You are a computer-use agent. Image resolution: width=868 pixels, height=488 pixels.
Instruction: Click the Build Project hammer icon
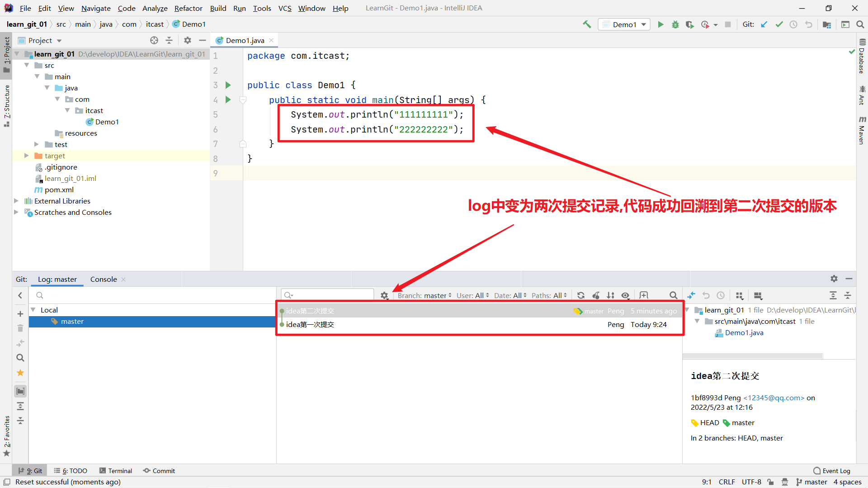click(587, 24)
